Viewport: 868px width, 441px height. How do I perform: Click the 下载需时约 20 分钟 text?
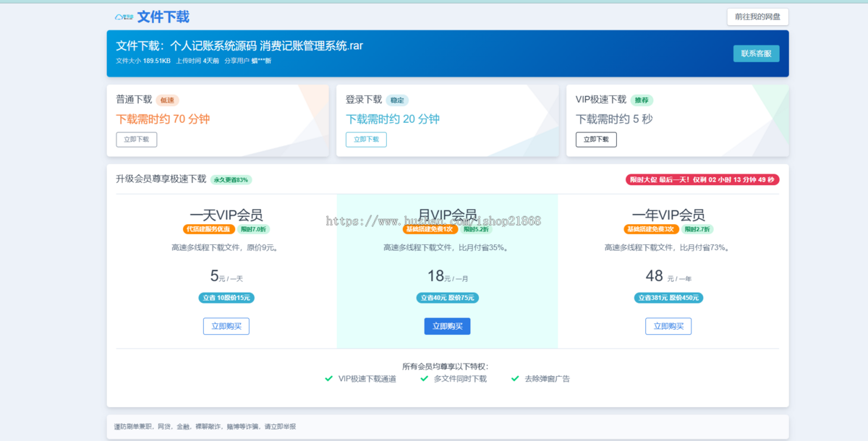point(393,119)
